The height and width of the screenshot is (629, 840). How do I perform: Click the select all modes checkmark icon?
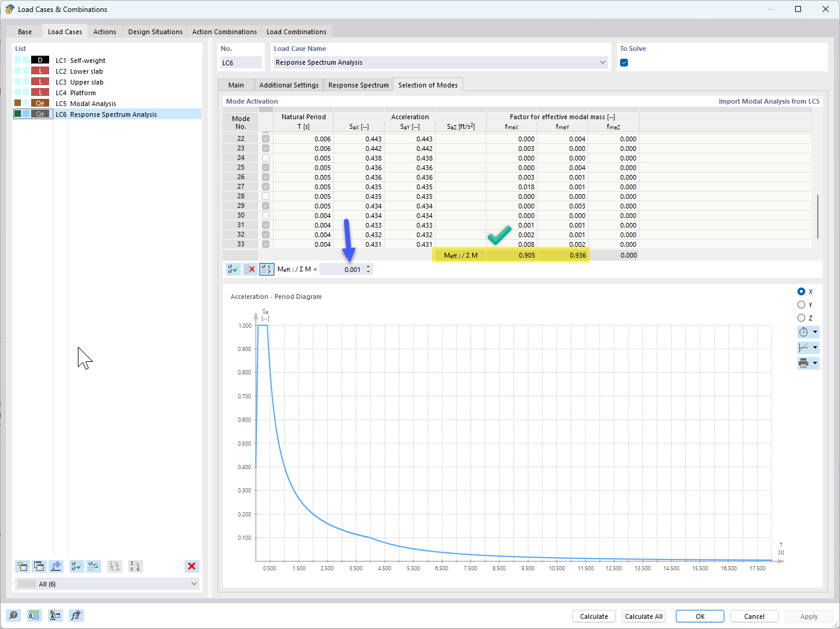pyautogui.click(x=233, y=270)
